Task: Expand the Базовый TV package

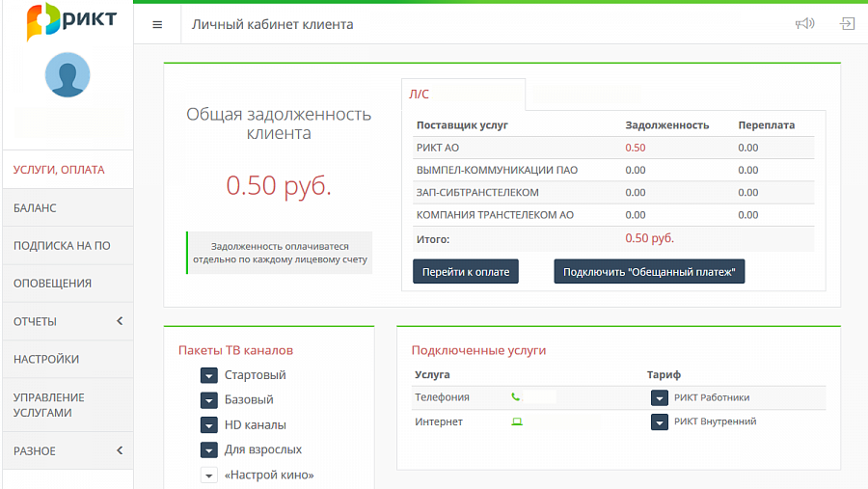Action: click(209, 399)
